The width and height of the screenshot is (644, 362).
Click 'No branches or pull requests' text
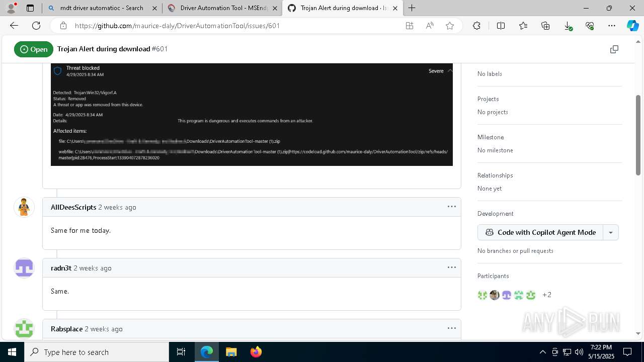515,251
